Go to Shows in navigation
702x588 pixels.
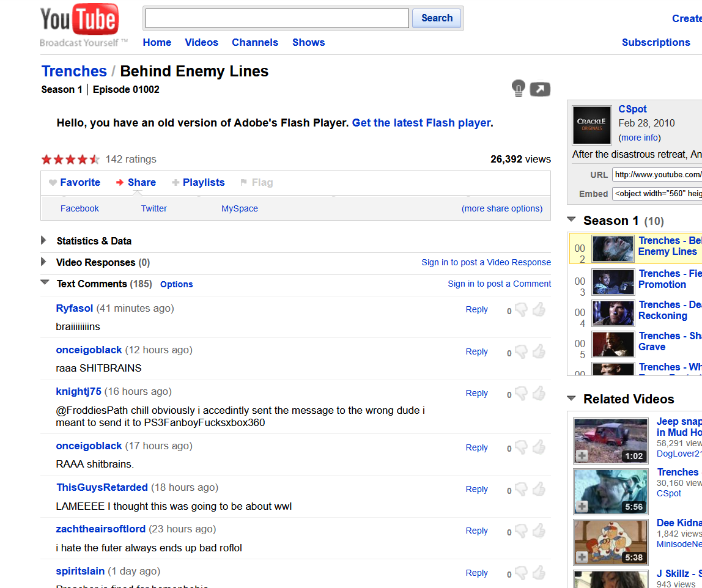point(308,43)
